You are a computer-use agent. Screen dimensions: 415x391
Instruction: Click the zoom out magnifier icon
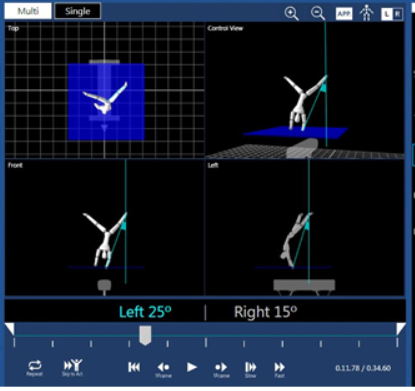pyautogui.click(x=318, y=14)
